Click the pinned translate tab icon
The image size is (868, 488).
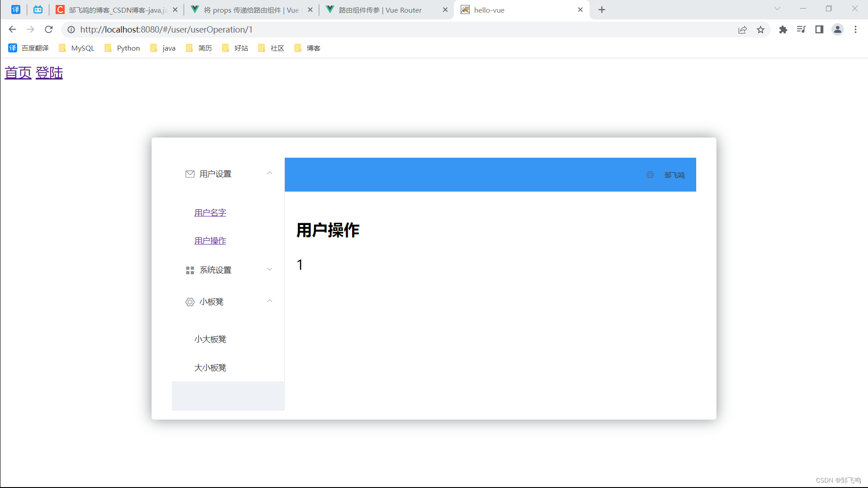point(16,9)
